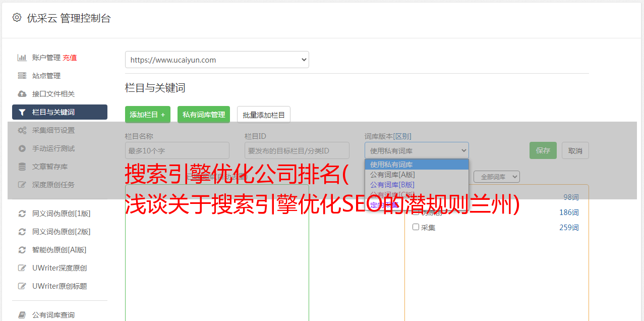Click the filter funnel icon for 栏目与关键词
The image size is (644, 321).
tap(22, 112)
